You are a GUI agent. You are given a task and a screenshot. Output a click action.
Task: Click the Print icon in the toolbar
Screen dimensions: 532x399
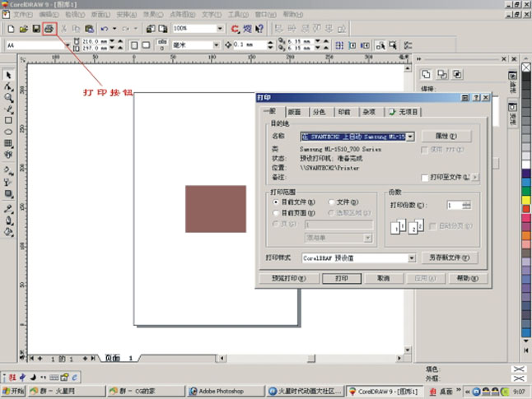click(x=49, y=29)
